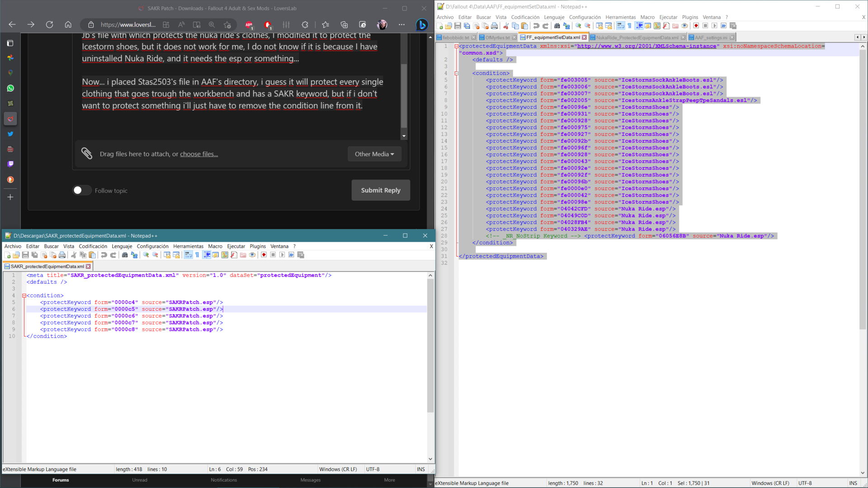868x488 pixels.
Task: Click Zoom In in the right Notepad++ toolbar
Action: click(578, 26)
